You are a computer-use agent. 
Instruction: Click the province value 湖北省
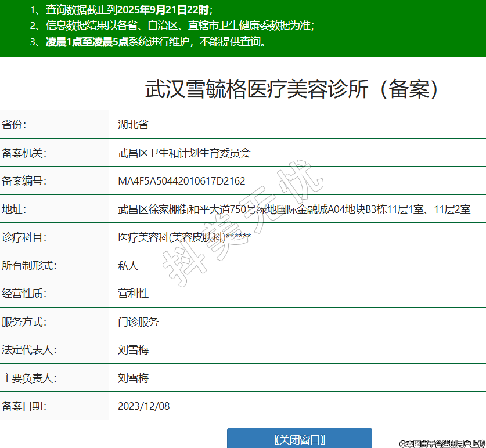click(x=133, y=125)
